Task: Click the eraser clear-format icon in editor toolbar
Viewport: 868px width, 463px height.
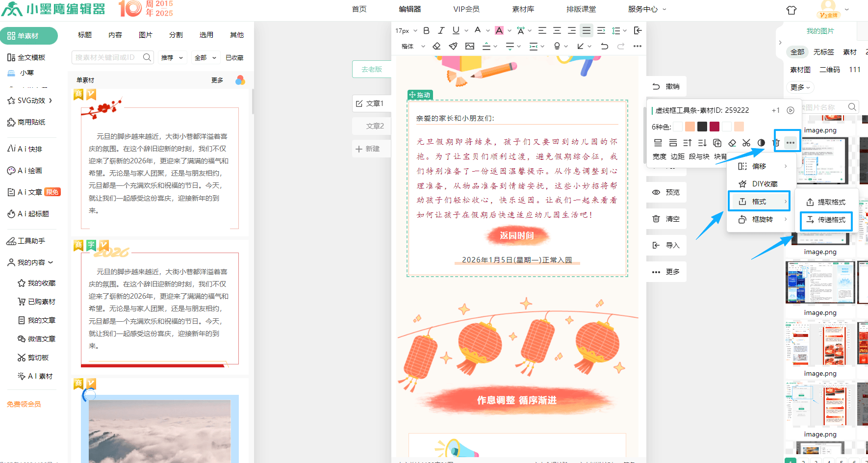Action: (436, 46)
